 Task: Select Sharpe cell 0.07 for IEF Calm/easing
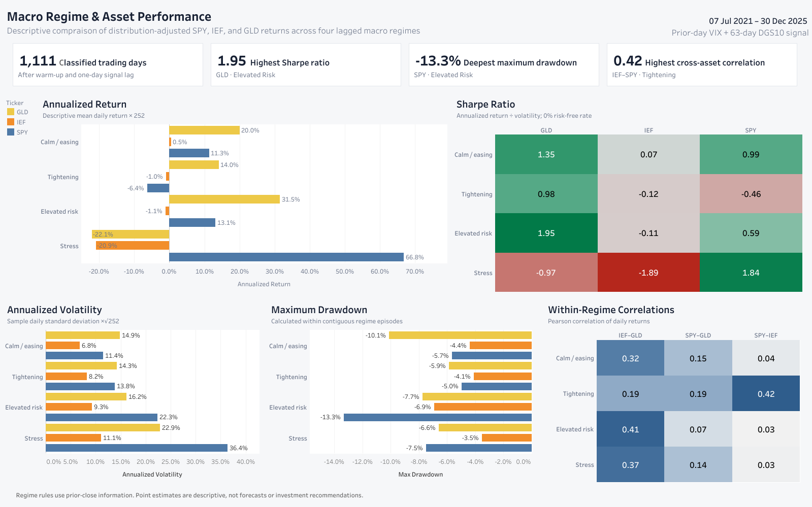[648, 154]
